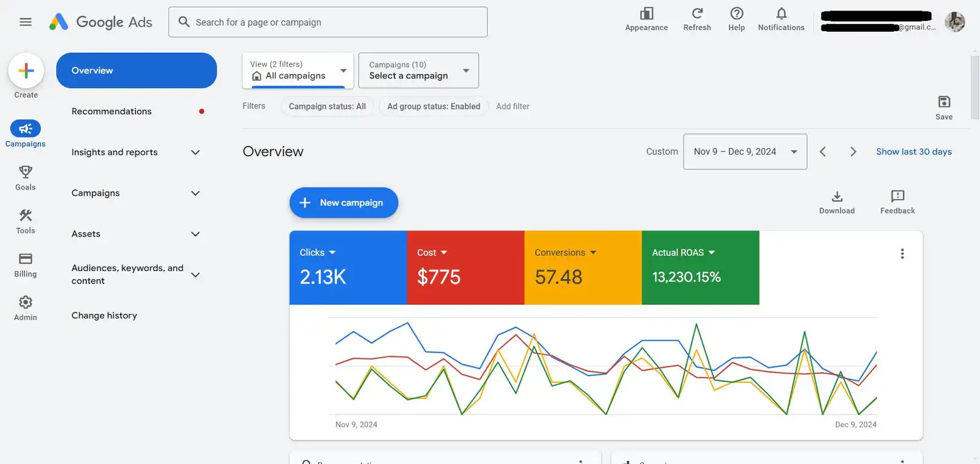
Task: Open the Goals trophy icon
Action: 25,172
